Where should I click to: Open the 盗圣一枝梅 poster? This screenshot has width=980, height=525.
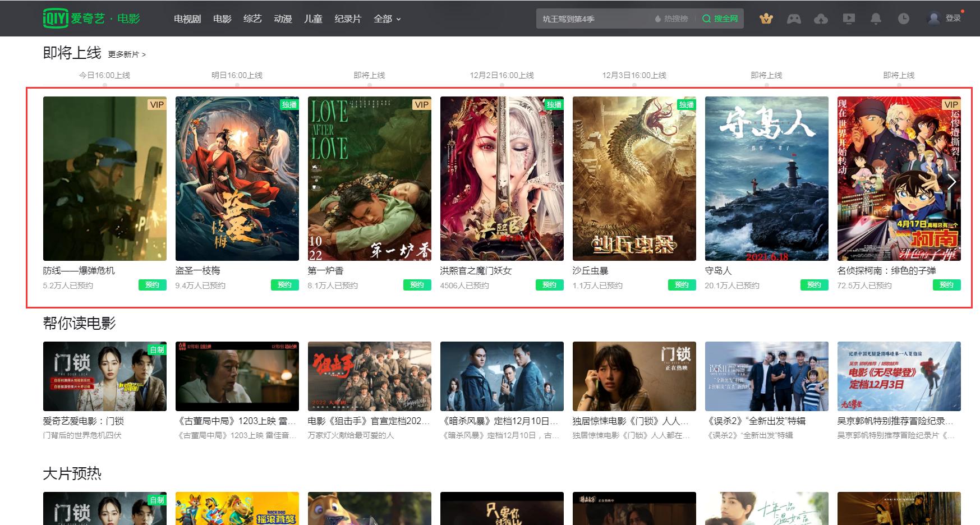point(237,178)
